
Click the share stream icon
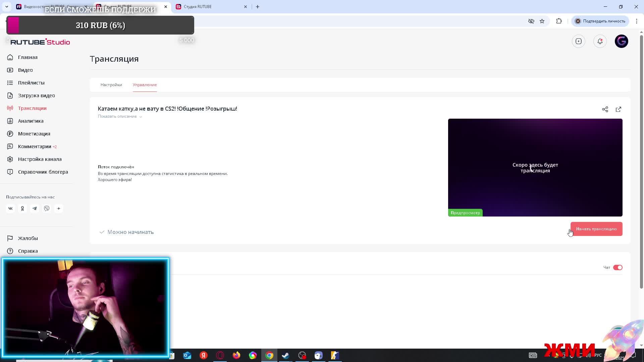pos(605,109)
